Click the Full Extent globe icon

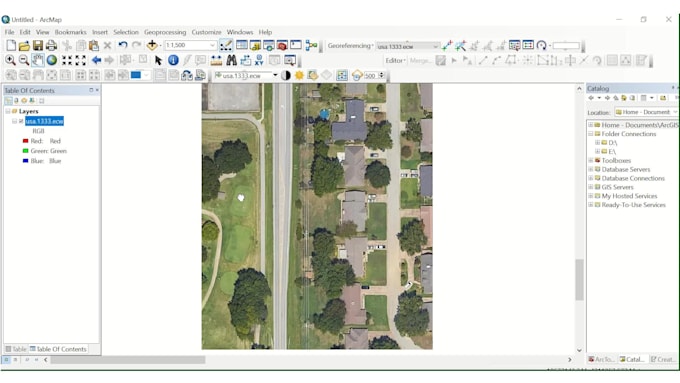coord(52,60)
